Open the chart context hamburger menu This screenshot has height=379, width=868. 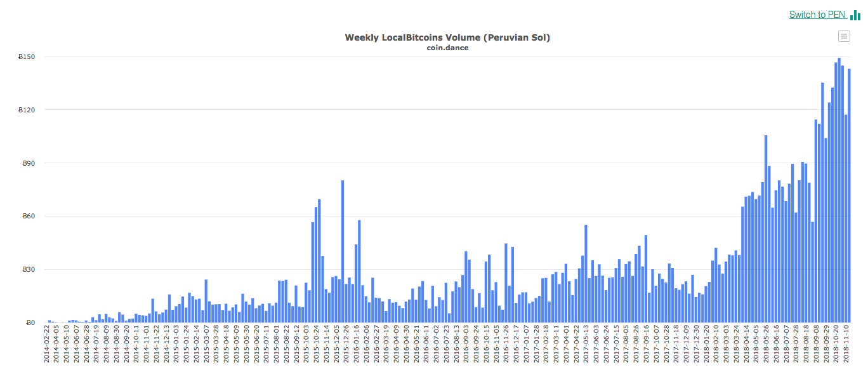pos(844,36)
